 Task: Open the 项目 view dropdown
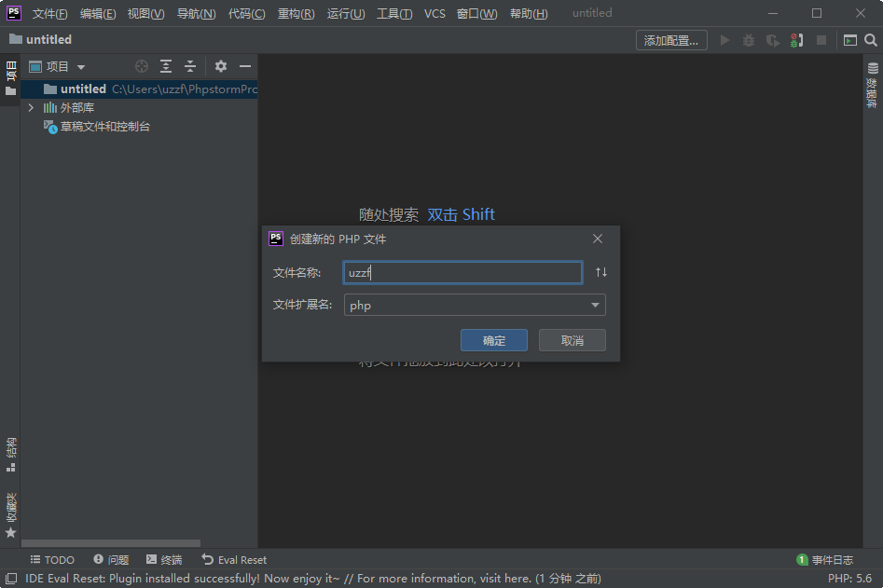[x=58, y=66]
